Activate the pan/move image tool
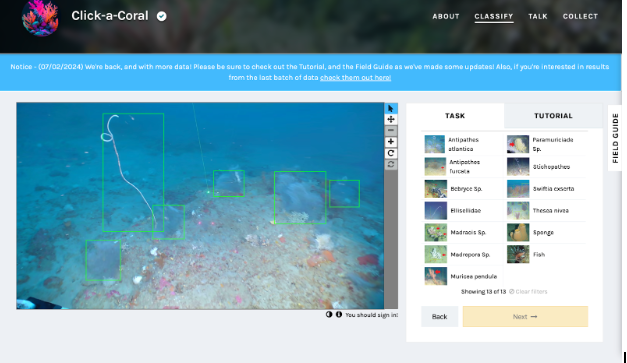Image resolution: width=627 pixels, height=363 pixels. pyautogui.click(x=391, y=120)
